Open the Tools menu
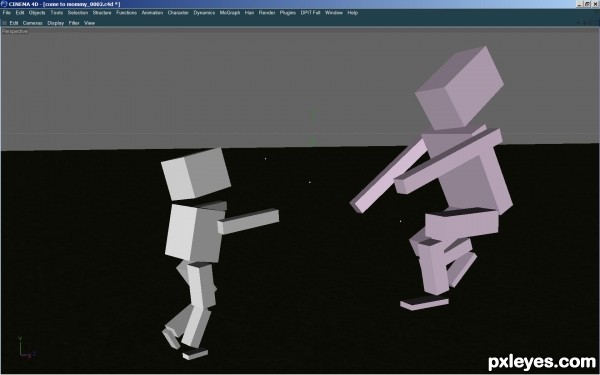The width and height of the screenshot is (600, 375). [56, 13]
